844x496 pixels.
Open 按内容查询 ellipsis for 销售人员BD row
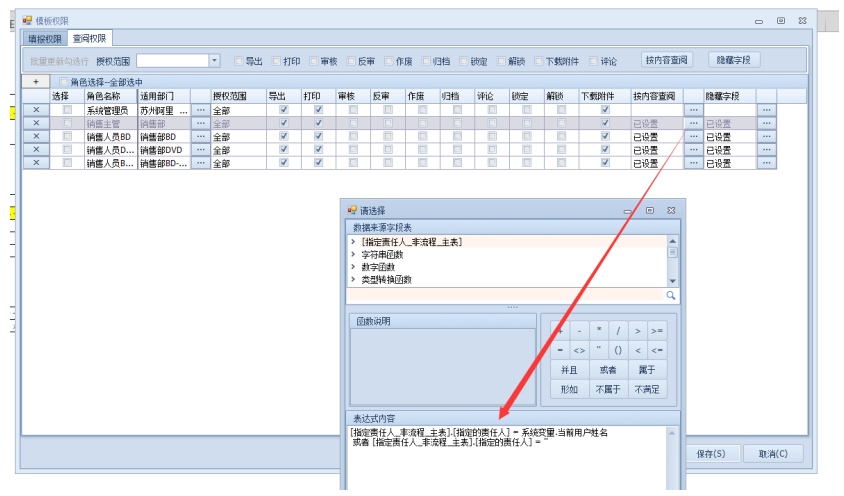point(692,136)
